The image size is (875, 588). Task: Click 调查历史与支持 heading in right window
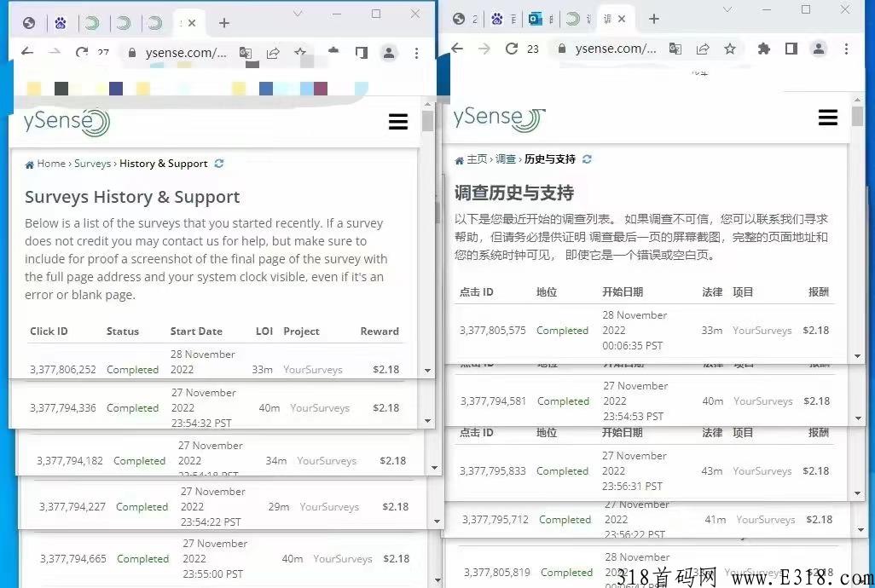click(514, 193)
